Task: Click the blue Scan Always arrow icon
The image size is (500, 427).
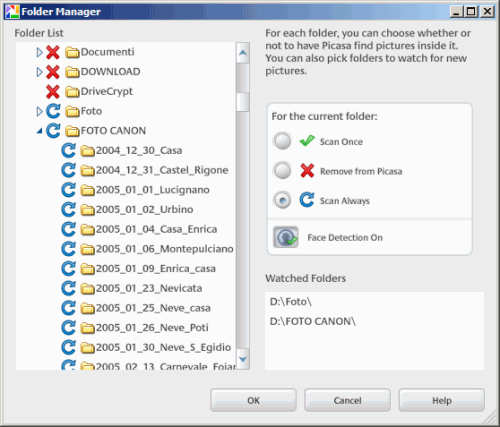Action: pyautogui.click(x=307, y=200)
